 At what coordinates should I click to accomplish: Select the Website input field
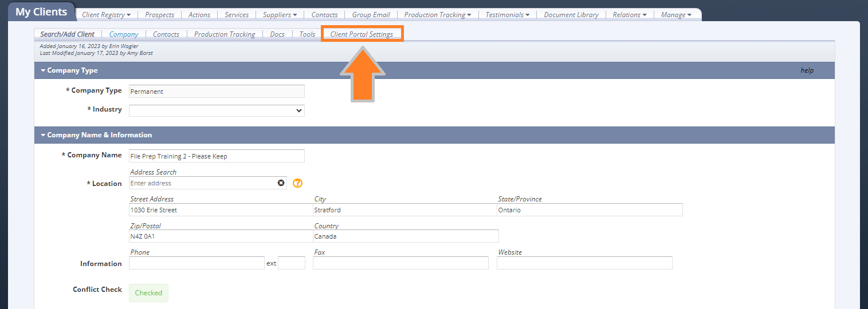tap(584, 263)
